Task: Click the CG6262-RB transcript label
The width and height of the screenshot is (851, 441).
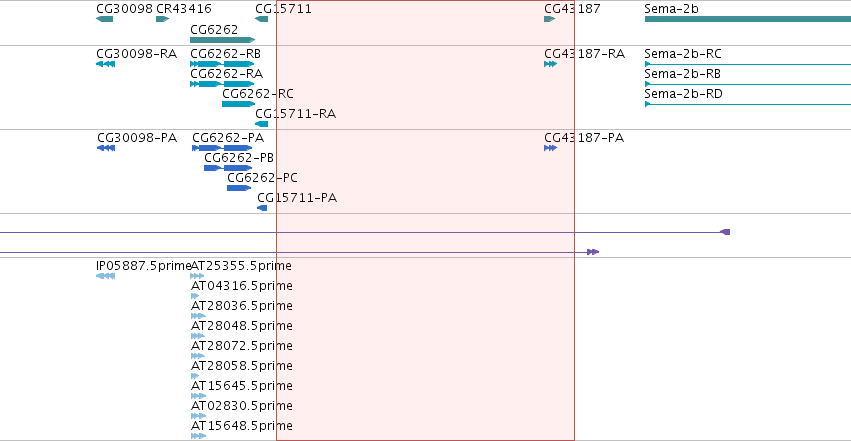Action: click(226, 54)
